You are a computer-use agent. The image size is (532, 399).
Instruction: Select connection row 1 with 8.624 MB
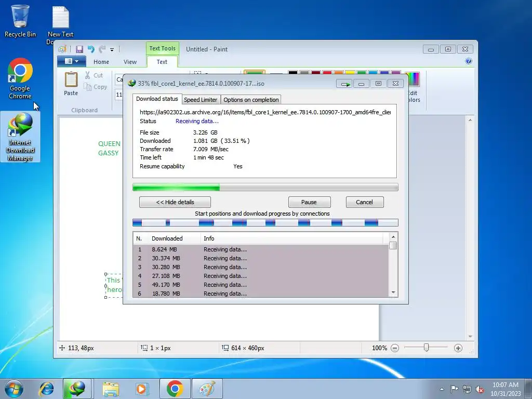coord(261,249)
